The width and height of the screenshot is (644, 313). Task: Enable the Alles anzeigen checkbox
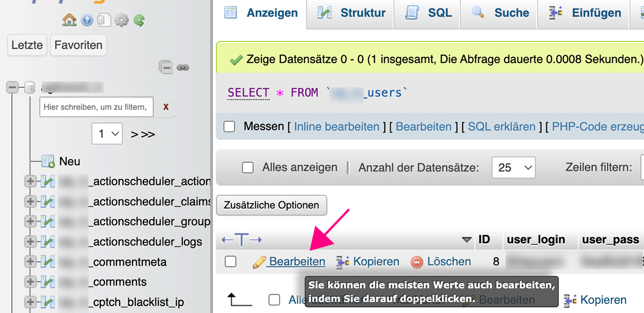tap(248, 168)
